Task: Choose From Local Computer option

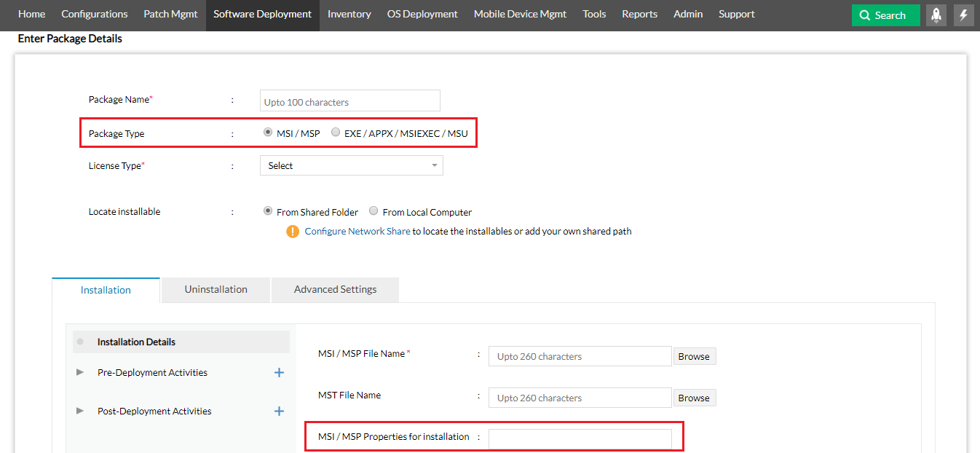Action: 374,212
